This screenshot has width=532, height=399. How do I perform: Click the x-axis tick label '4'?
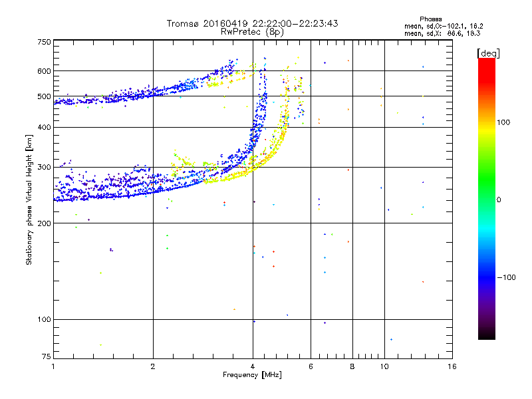[253, 366]
